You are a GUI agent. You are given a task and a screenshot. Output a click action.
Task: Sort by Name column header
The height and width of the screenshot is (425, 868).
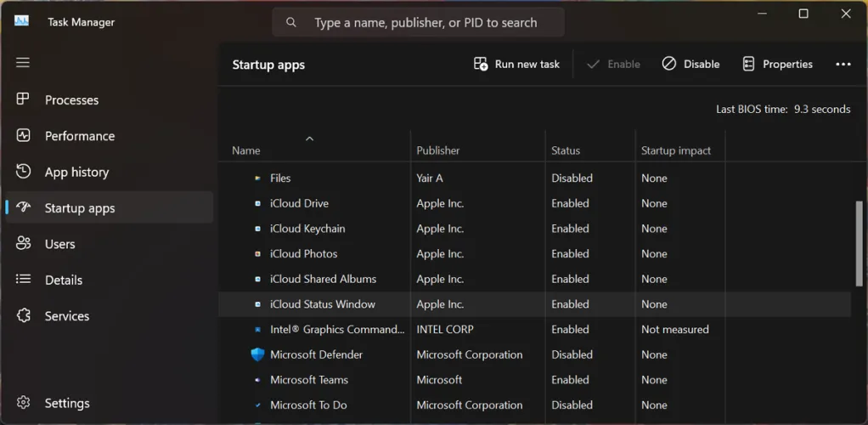click(x=246, y=150)
